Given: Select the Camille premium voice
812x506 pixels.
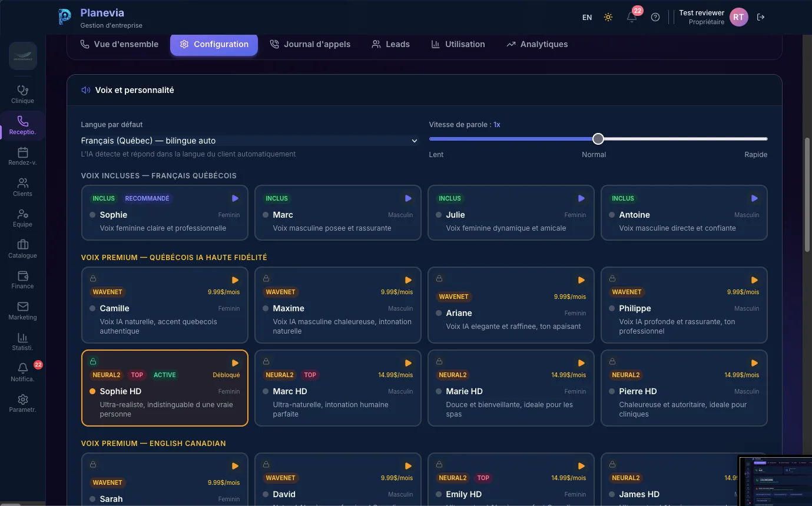Looking at the screenshot, I should tap(165, 305).
